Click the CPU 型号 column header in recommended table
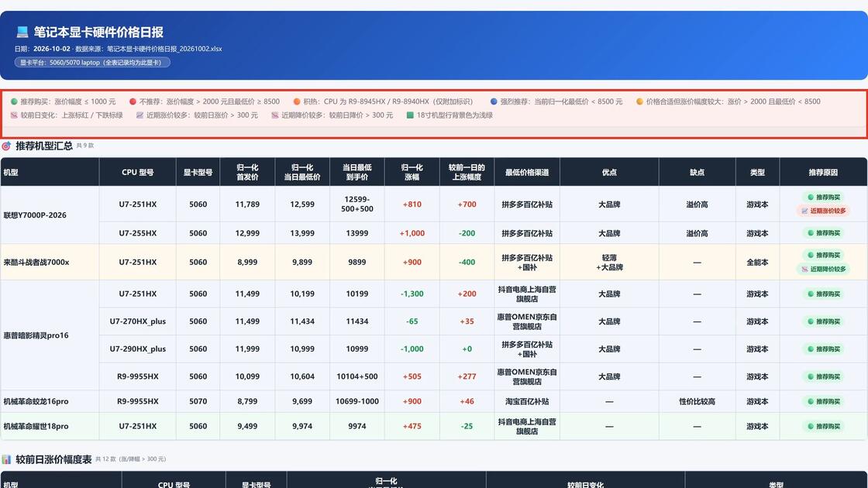The width and height of the screenshot is (868, 488). tap(138, 172)
